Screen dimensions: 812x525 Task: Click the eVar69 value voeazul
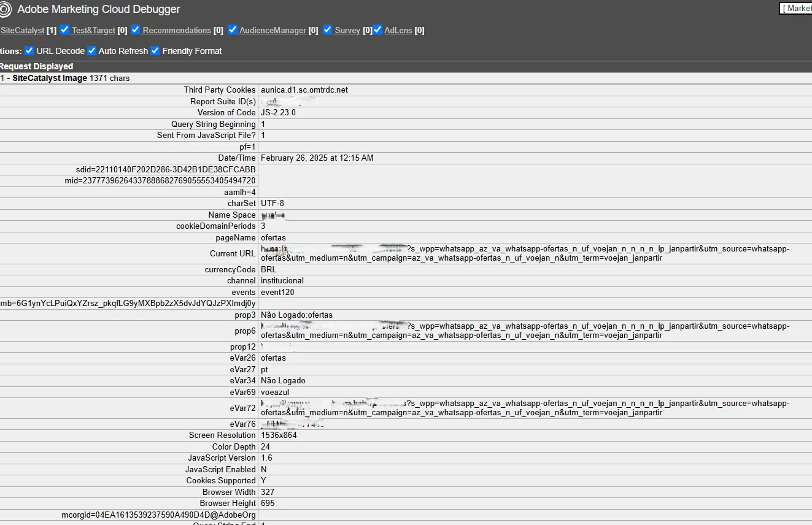point(275,391)
